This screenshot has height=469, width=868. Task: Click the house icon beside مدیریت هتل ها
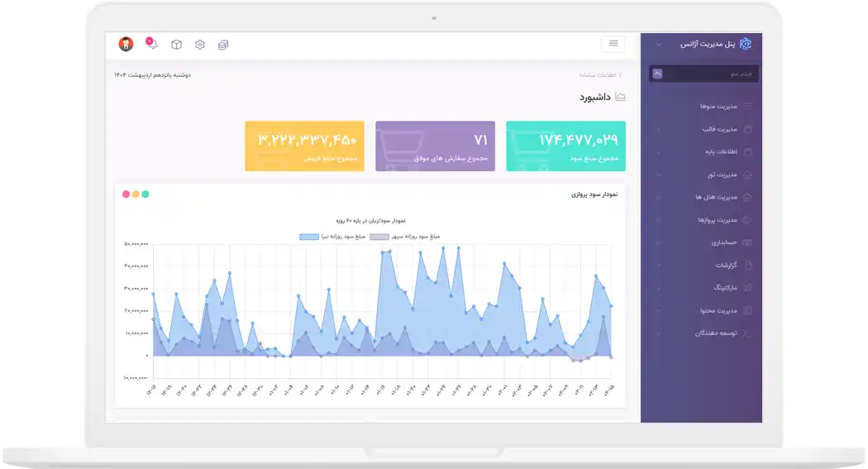pos(747,197)
